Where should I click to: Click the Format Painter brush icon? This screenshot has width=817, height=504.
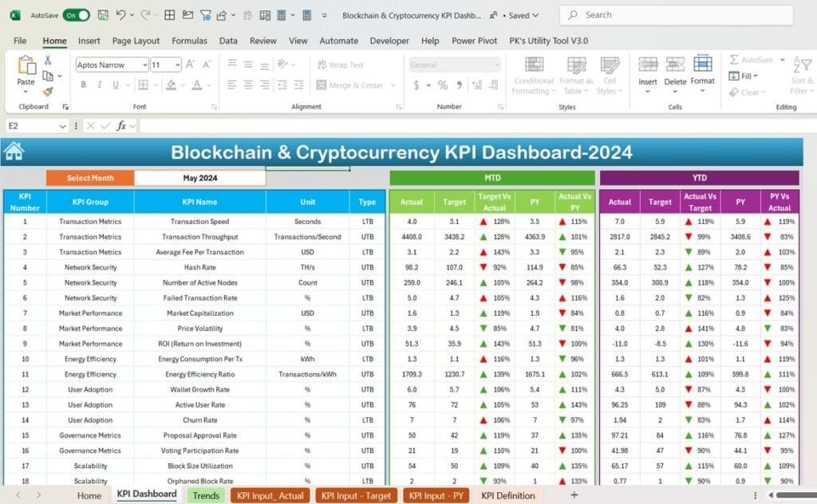pos(48,92)
